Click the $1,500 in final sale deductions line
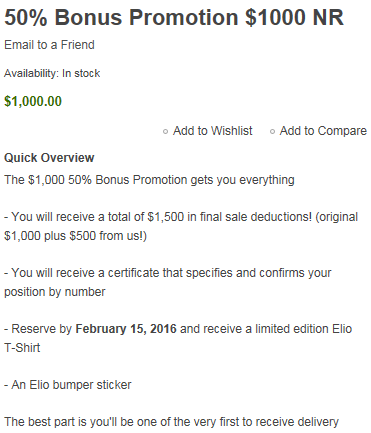 pos(181,217)
